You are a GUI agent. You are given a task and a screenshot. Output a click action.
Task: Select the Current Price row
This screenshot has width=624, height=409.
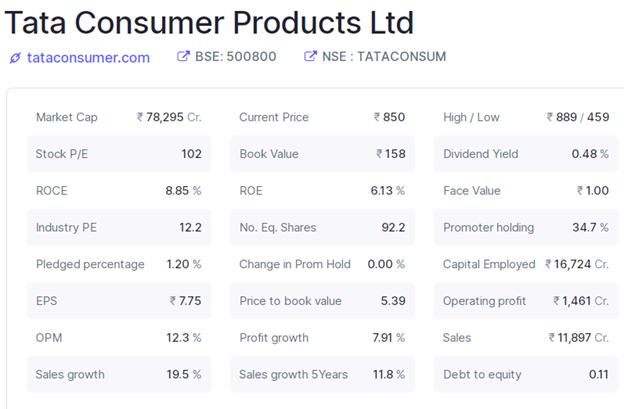coord(321,117)
